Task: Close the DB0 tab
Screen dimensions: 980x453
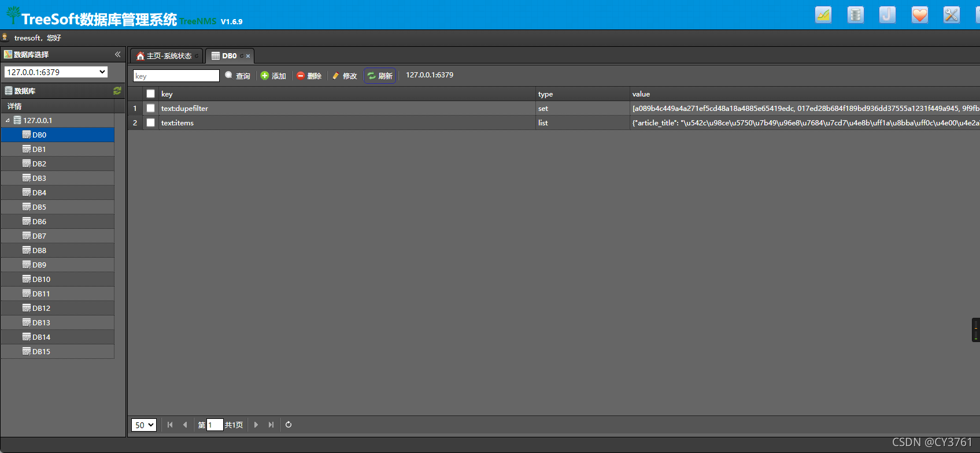Action: tap(248, 56)
